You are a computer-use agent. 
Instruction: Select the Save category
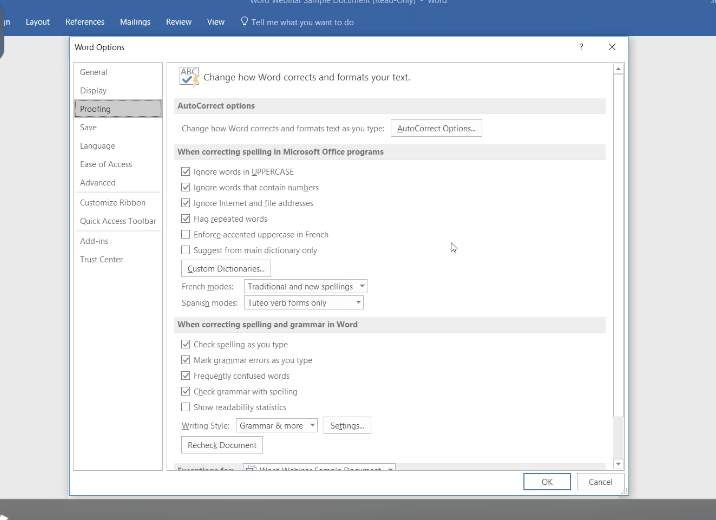point(118,127)
